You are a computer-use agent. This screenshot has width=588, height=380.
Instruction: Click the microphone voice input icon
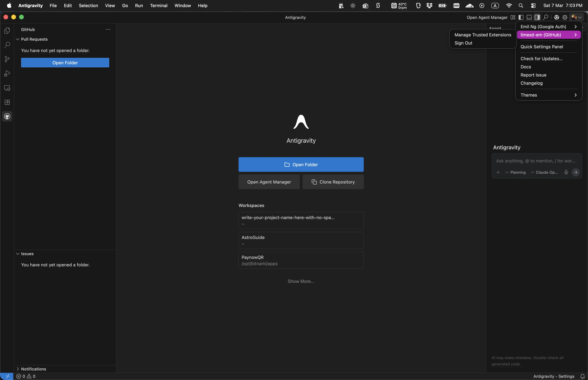pos(566,172)
